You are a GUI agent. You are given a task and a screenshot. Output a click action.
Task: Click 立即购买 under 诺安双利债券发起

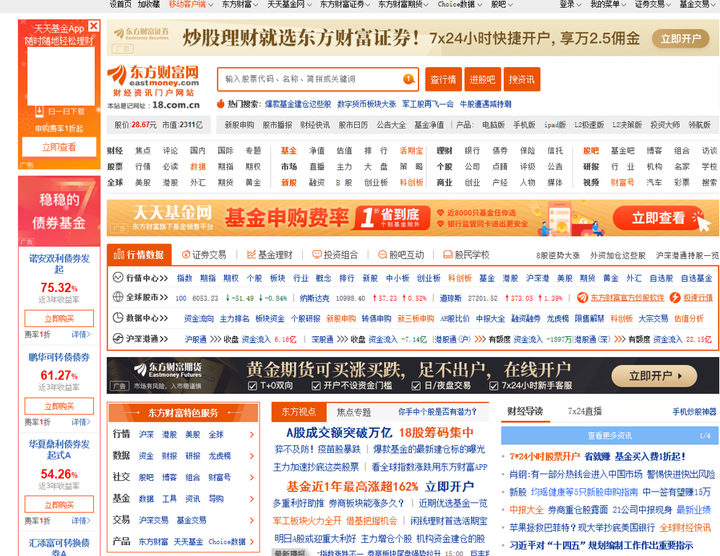tap(59, 318)
